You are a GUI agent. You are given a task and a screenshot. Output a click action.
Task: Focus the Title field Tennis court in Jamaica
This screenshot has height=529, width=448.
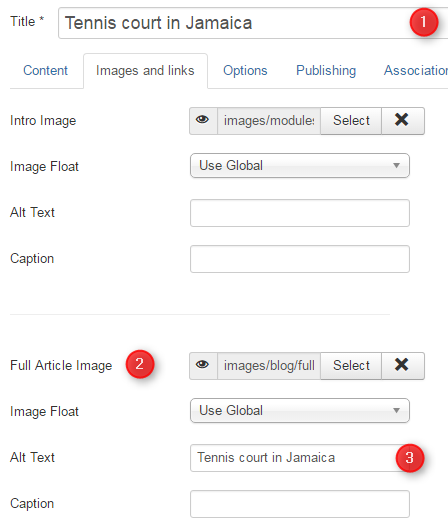[253, 23]
